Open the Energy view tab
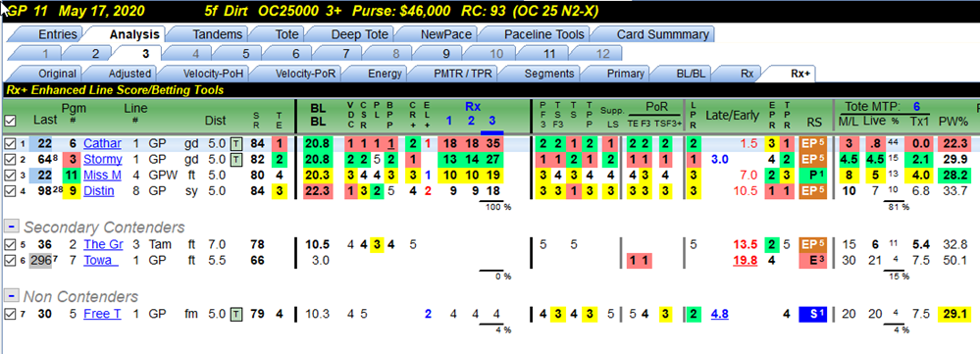 (385, 73)
